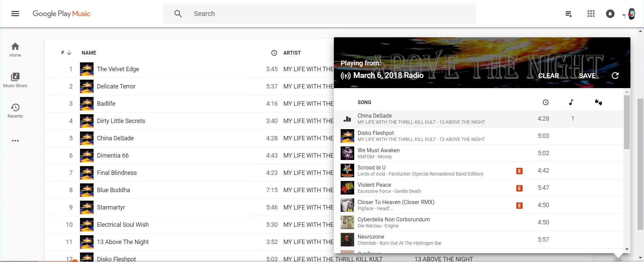The width and height of the screenshot is (644, 262).
Task: Click Cyberdelia Non Corborundum song title
Action: coord(394,219)
